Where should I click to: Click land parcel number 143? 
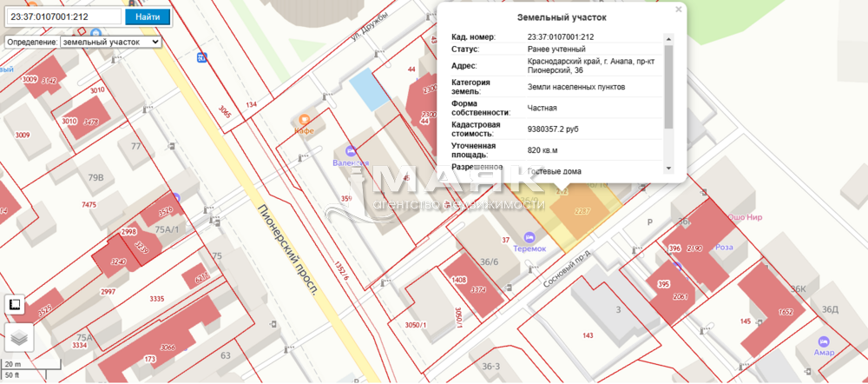(x=588, y=336)
